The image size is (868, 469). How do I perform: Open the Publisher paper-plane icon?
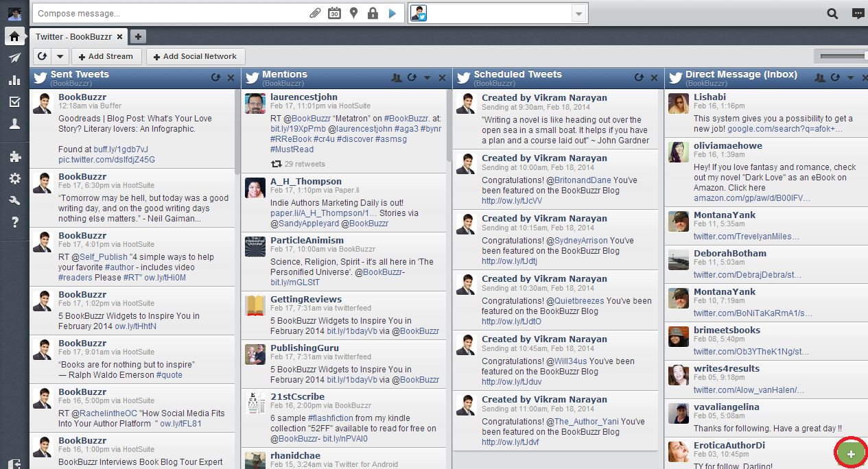(14, 58)
